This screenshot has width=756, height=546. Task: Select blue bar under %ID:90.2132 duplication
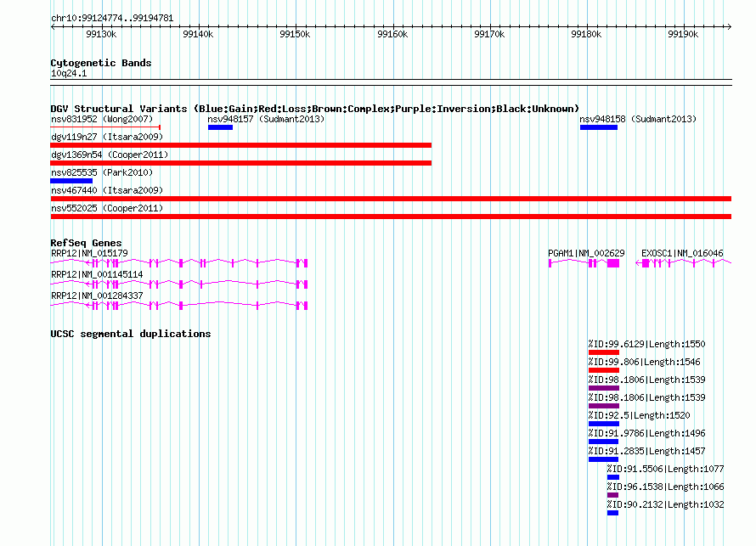(x=612, y=513)
